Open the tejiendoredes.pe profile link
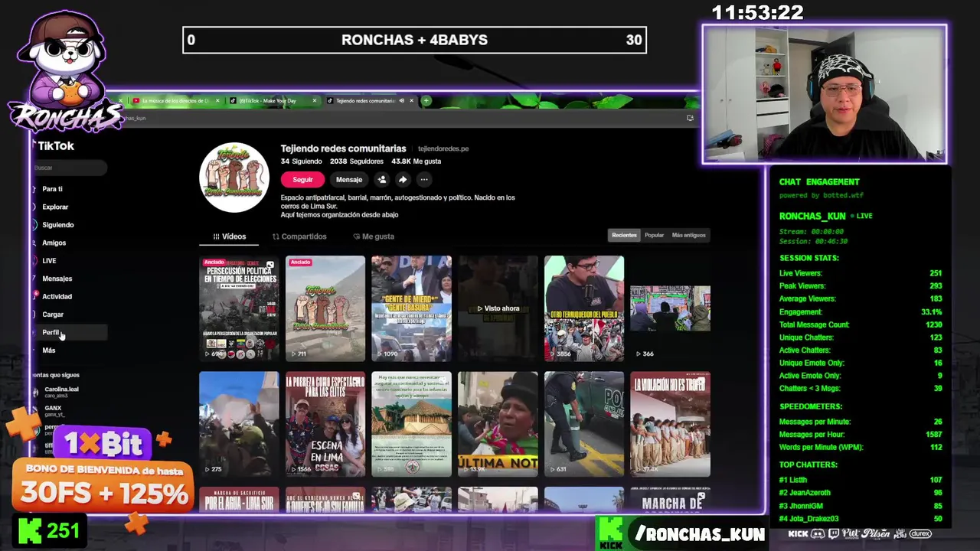Image resolution: width=980 pixels, height=551 pixels. click(443, 149)
